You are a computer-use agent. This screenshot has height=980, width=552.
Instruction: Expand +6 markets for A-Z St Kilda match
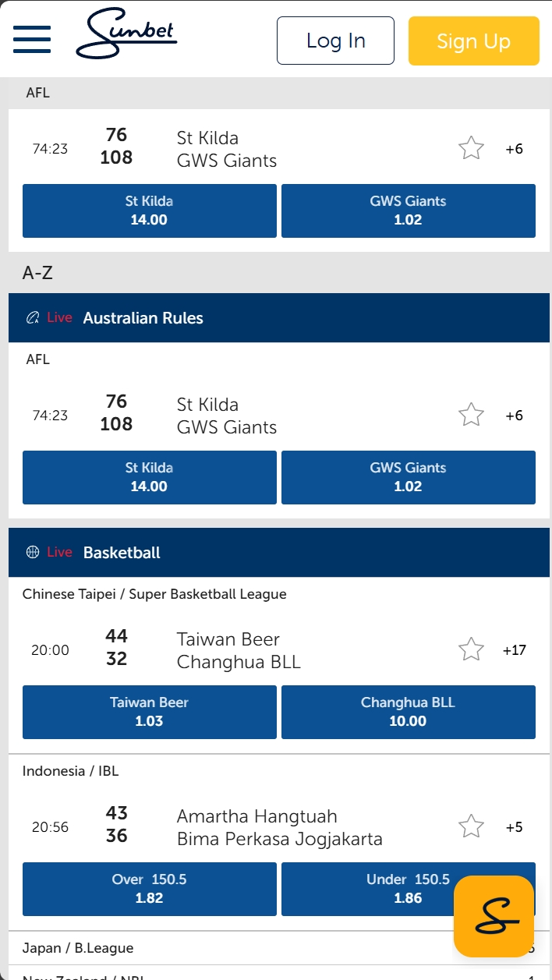515,415
